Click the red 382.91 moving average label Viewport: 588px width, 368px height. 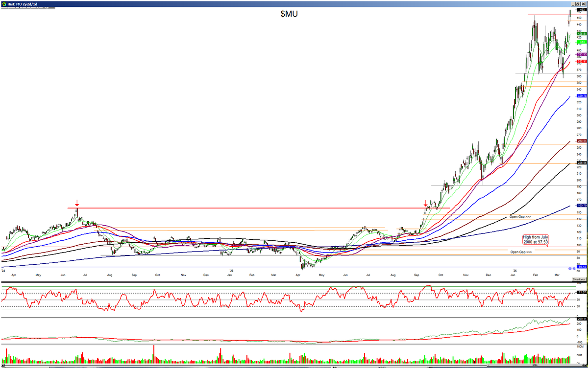pyautogui.click(x=581, y=61)
